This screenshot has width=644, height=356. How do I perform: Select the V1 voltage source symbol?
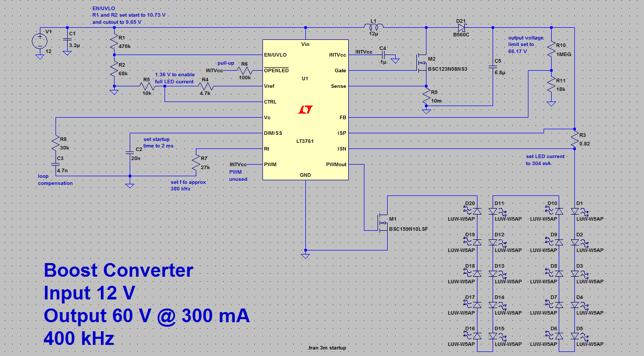tap(40, 41)
